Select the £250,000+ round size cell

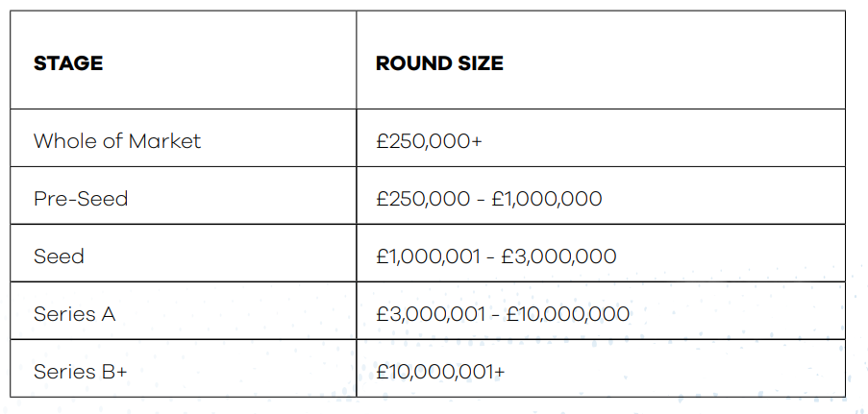click(601, 137)
